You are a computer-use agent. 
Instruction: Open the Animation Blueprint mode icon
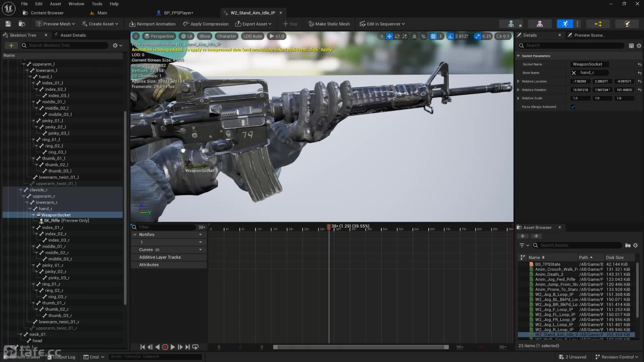click(x=598, y=24)
